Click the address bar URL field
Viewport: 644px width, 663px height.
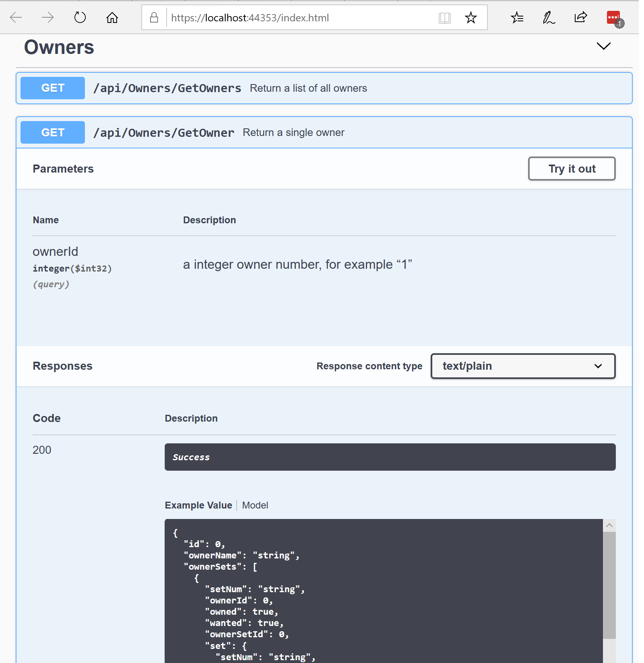(x=298, y=18)
